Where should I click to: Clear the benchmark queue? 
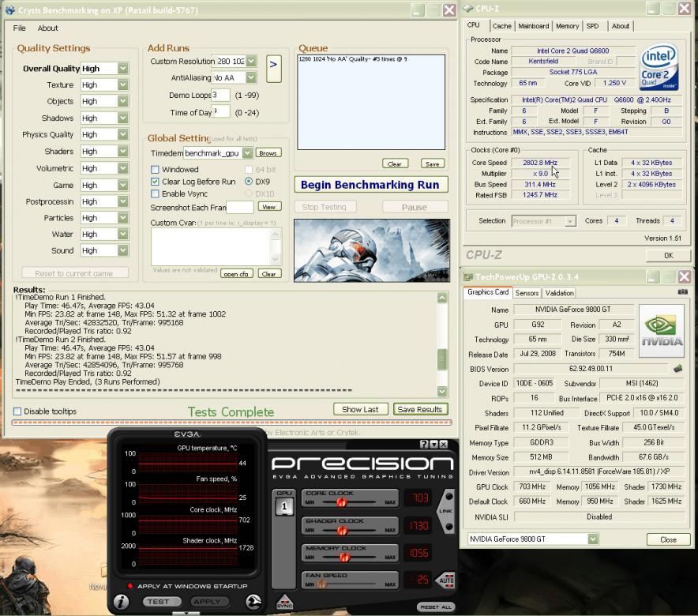click(x=395, y=163)
